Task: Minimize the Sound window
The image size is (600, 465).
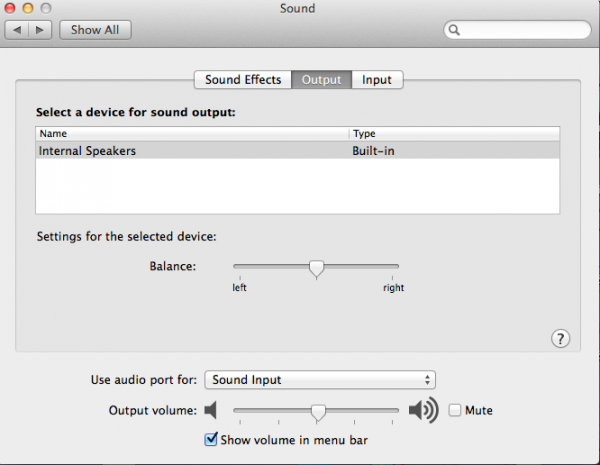Action: point(29,8)
